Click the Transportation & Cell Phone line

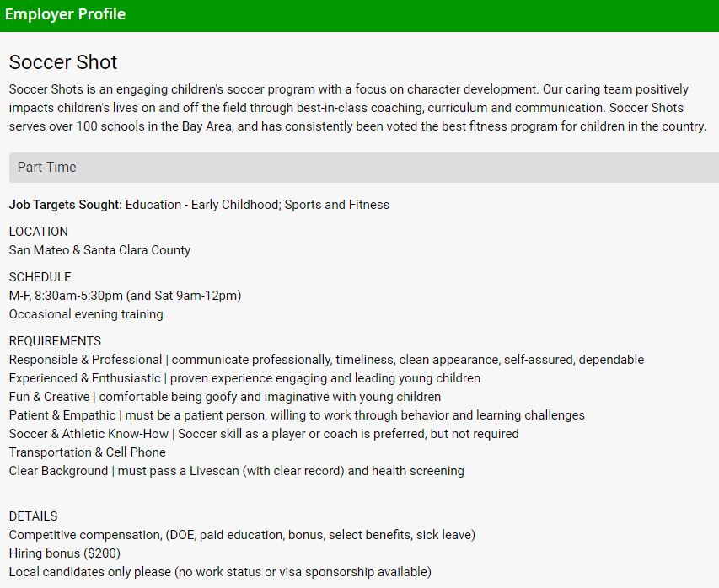coord(88,452)
